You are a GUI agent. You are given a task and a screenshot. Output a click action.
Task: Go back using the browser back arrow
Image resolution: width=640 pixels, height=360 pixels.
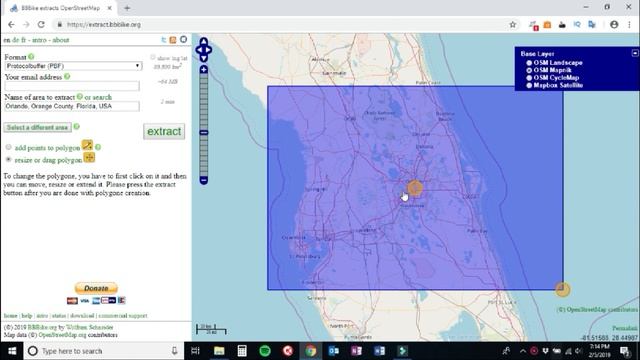[x=11, y=24]
